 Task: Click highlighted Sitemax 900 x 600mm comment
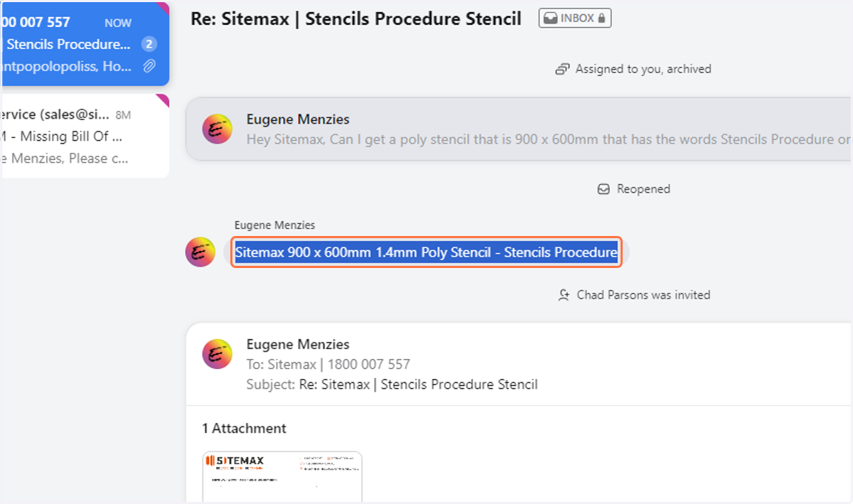tap(426, 252)
